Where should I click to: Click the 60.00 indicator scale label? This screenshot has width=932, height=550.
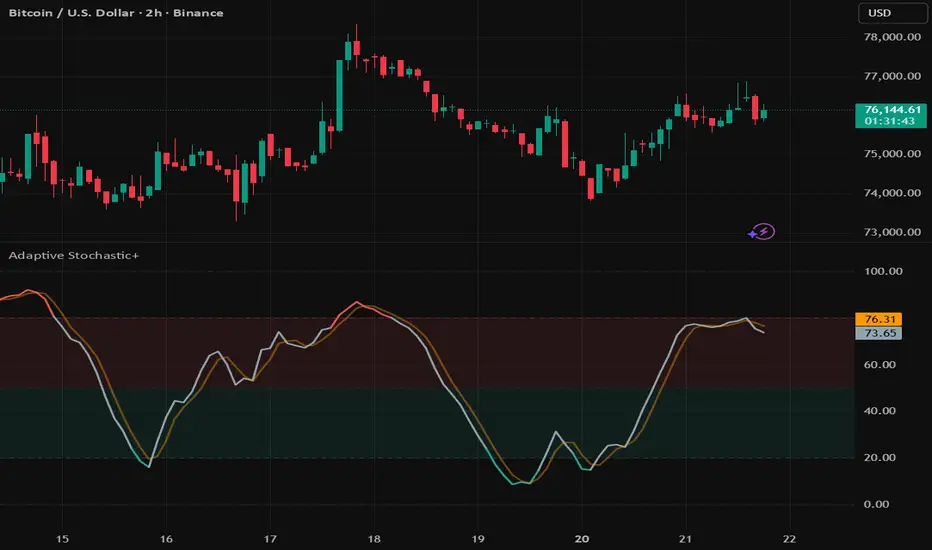coord(880,365)
